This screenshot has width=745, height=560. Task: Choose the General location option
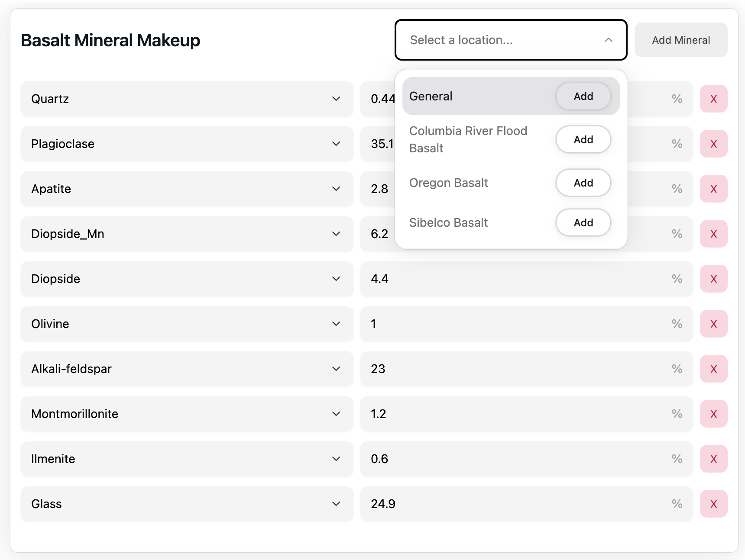[583, 96]
